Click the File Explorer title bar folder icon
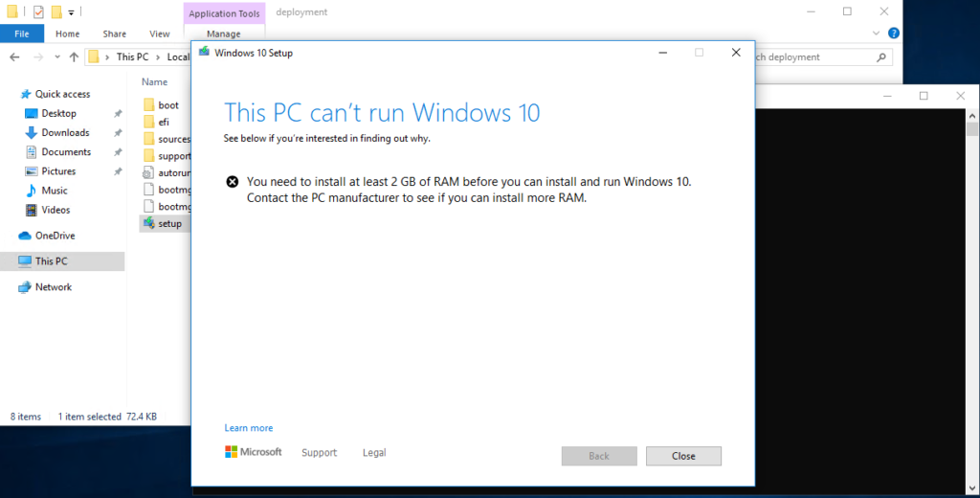 pyautogui.click(x=11, y=11)
